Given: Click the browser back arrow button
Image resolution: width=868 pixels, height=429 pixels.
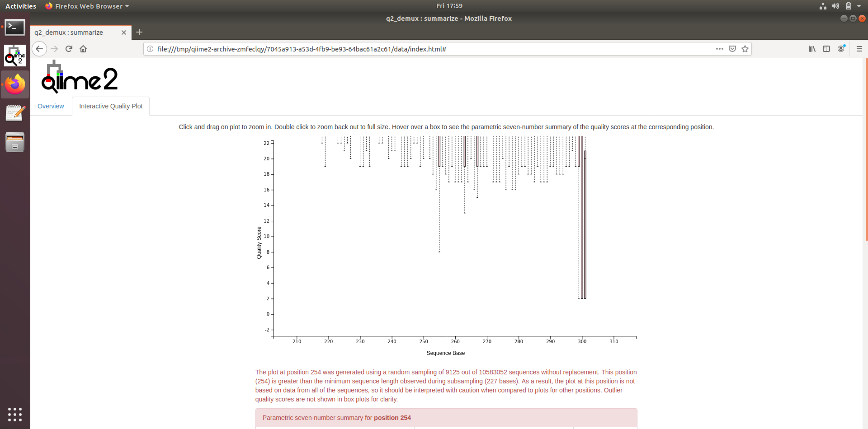Looking at the screenshot, I should (x=39, y=49).
